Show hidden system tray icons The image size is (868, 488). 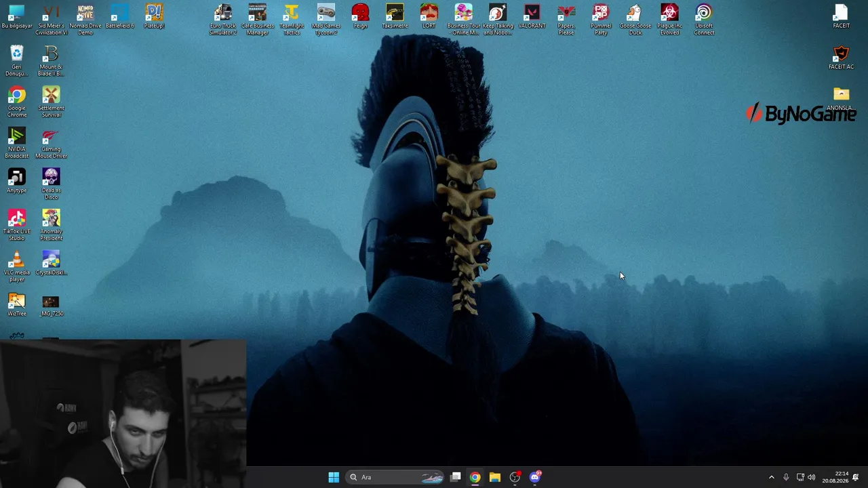(771, 477)
